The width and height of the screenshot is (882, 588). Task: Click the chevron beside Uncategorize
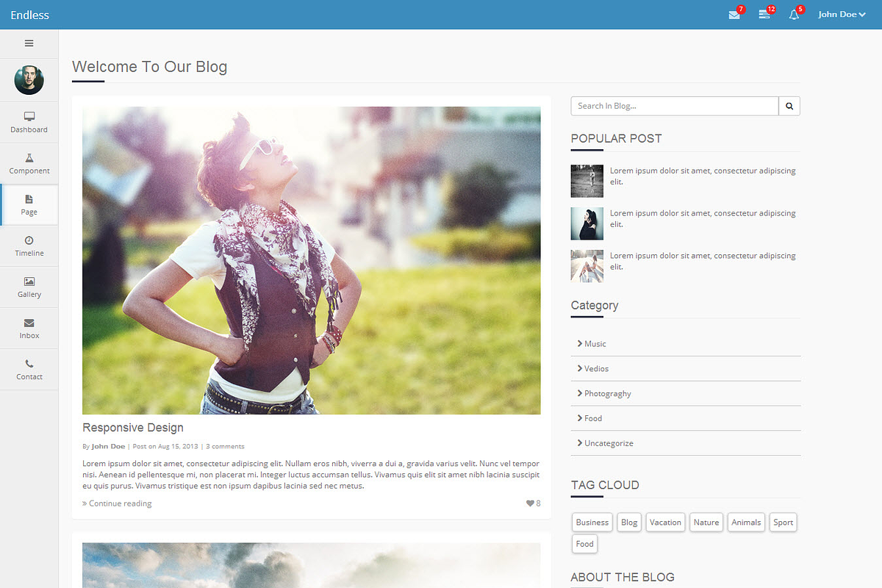[580, 443]
